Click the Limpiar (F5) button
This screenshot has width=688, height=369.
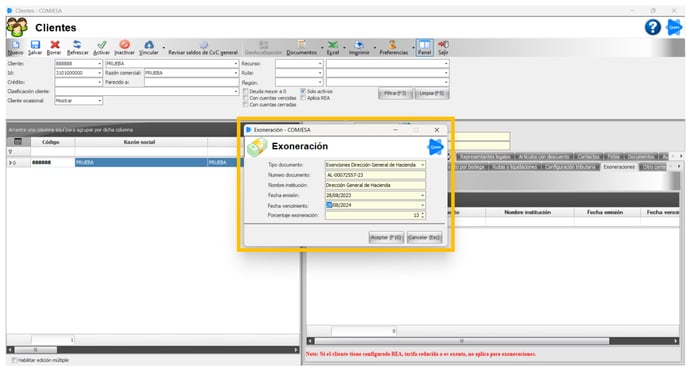[432, 93]
